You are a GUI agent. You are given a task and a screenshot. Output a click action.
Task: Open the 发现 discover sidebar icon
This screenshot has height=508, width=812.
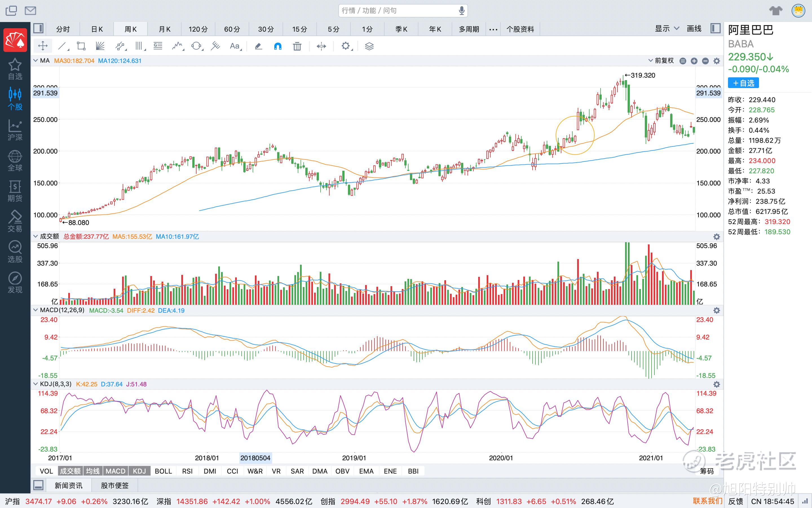15,283
